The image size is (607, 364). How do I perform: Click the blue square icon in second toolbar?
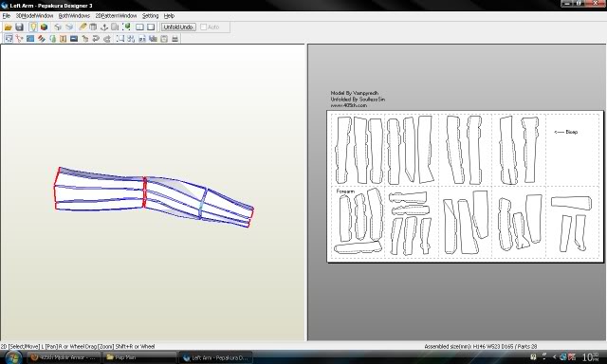pyautogui.click(x=30, y=38)
